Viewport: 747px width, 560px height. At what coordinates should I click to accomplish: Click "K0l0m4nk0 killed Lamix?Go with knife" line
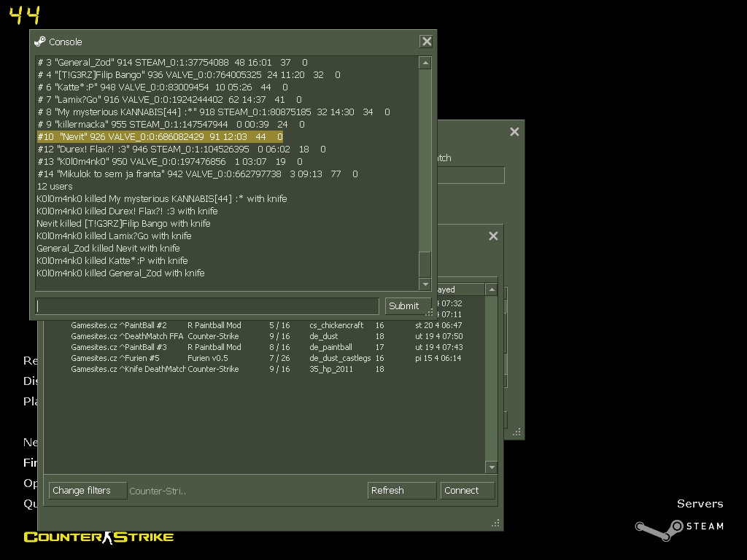115,236
